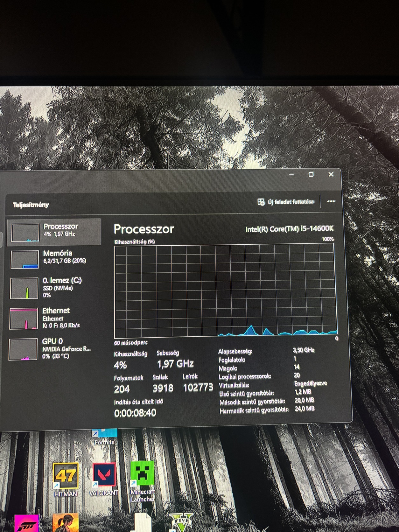399x532 pixels.
Task: Click the Harmadik szintű gyorsítótár 24,0 MB value
Action: 305,408
